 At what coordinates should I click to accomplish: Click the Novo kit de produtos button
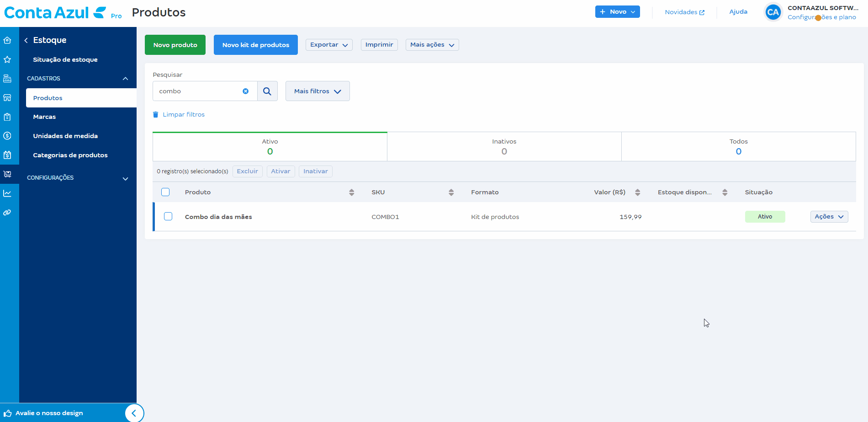pyautogui.click(x=256, y=45)
